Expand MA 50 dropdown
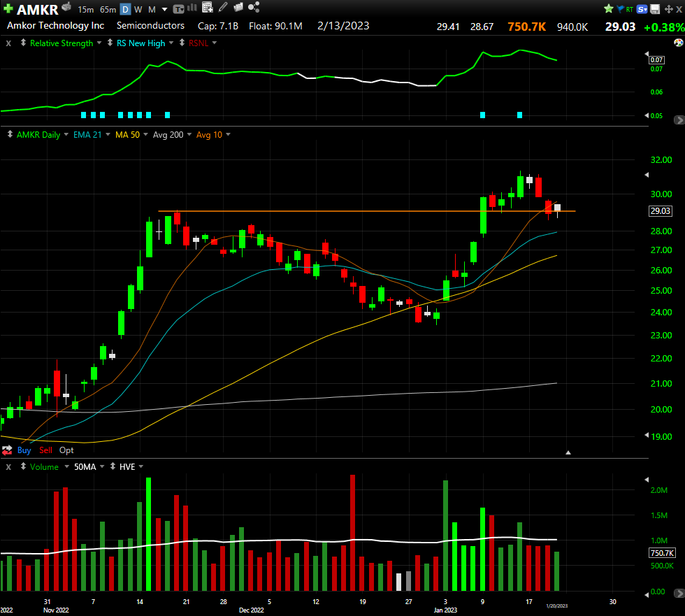 [145, 134]
